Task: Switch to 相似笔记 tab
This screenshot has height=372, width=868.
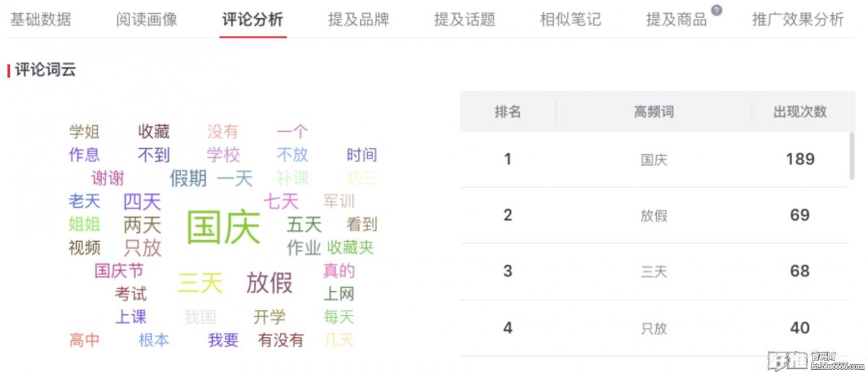Action: (570, 20)
